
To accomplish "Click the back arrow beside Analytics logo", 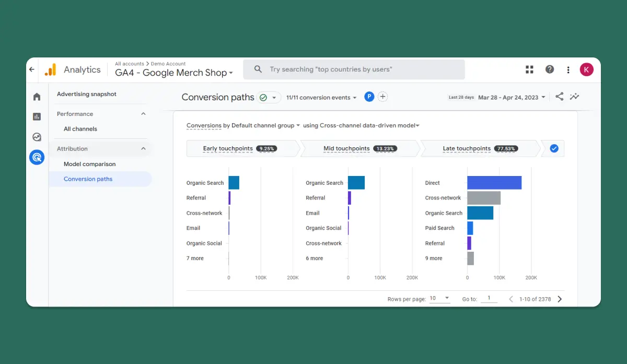I will coord(32,69).
